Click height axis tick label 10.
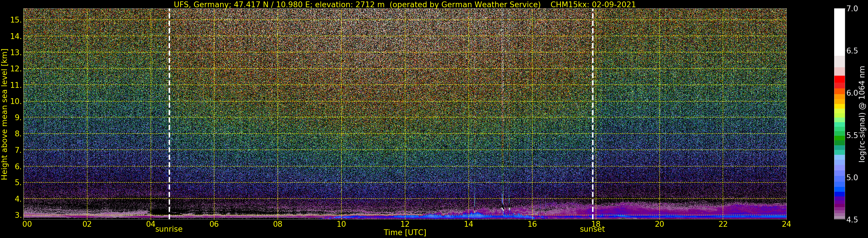 click(x=16, y=101)
